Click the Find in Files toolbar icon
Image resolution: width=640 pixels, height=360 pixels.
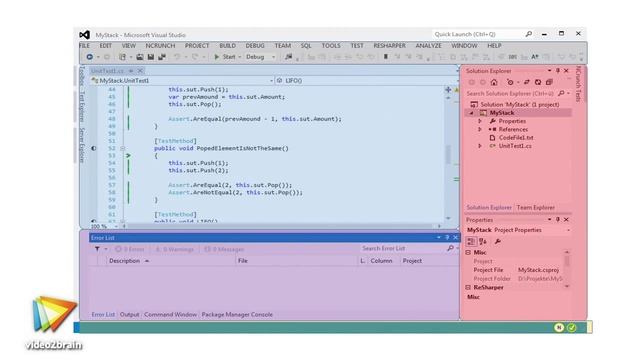click(289, 57)
